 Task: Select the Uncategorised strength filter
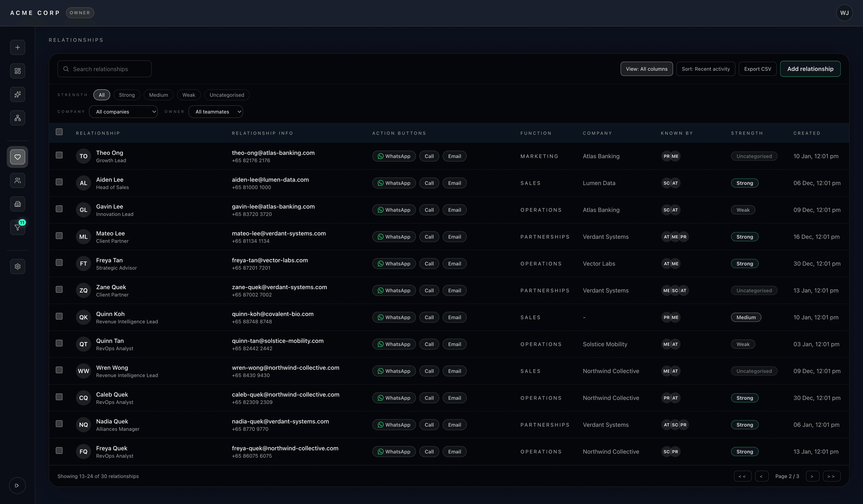[226, 95]
